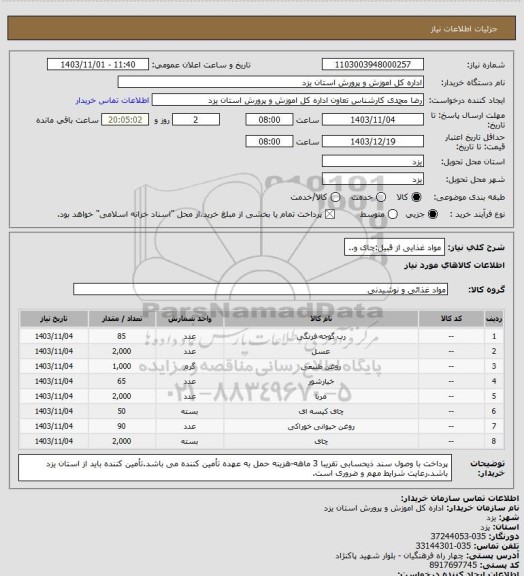Viewport: 524px width, 576px height.
Task: Select the جزیی purchase type radio
Action: click(433, 214)
